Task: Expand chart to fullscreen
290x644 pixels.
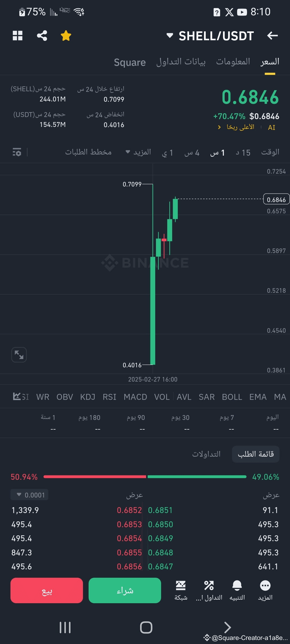Action: [x=19, y=355]
